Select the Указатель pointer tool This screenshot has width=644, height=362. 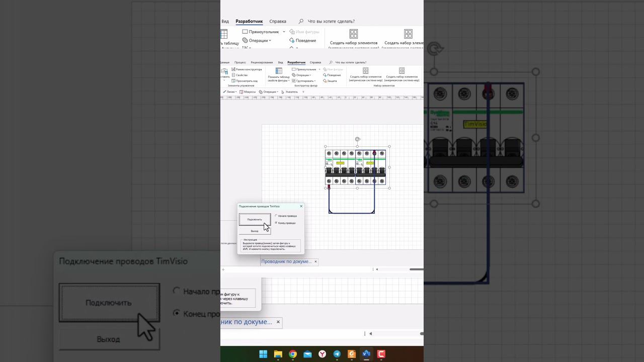pyautogui.click(x=290, y=92)
